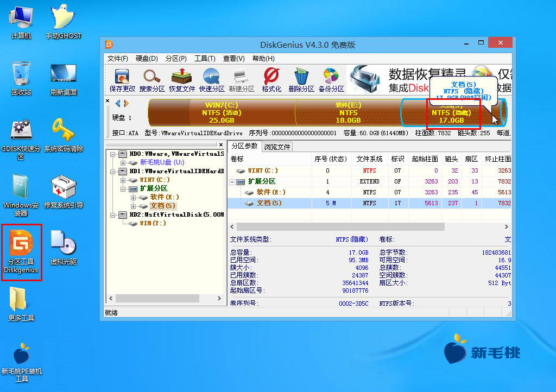Image resolution: width=556 pixels, height=392 pixels.
Task: Select the 修复系统引导 desktop icon
Action: coord(64,192)
